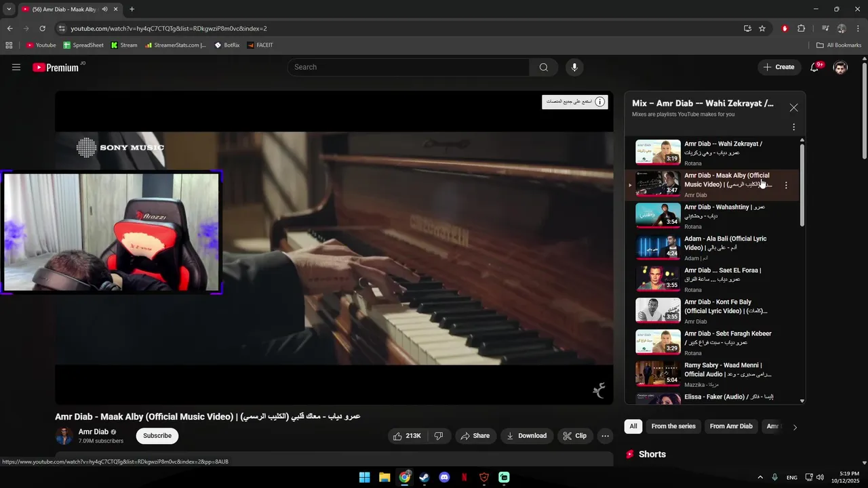The image size is (868, 488).
Task: Open the Create button
Action: (x=778, y=67)
